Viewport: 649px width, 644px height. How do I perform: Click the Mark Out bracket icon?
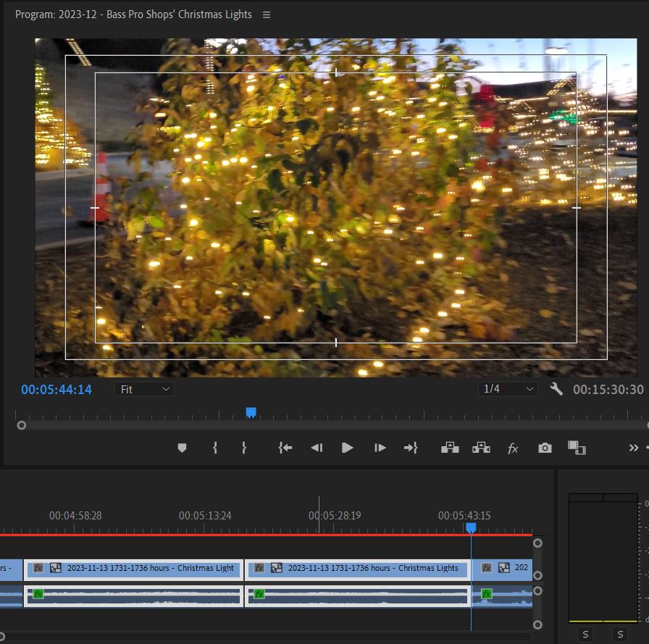(244, 448)
